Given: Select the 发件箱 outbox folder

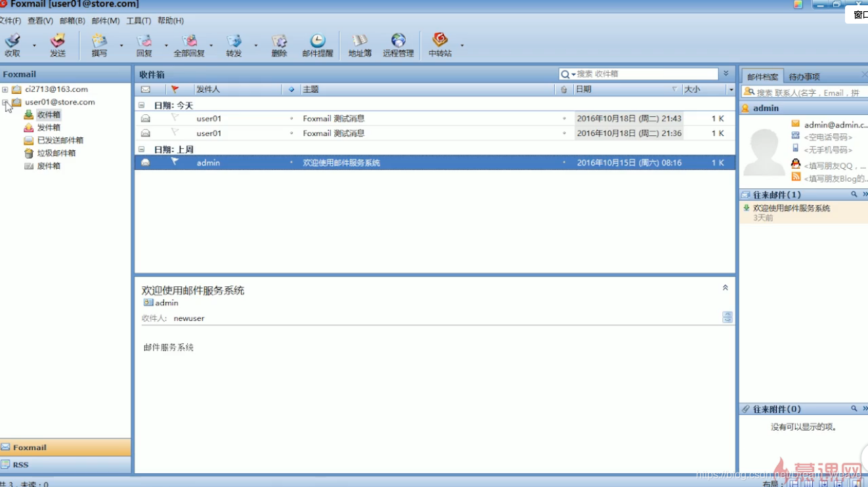Looking at the screenshot, I should pos(49,127).
